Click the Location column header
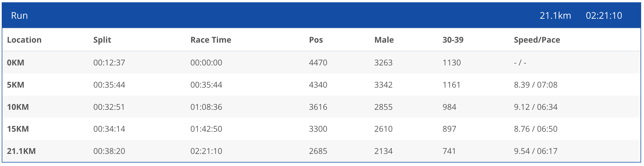Image resolution: width=644 pixels, height=166 pixels. 24,40
